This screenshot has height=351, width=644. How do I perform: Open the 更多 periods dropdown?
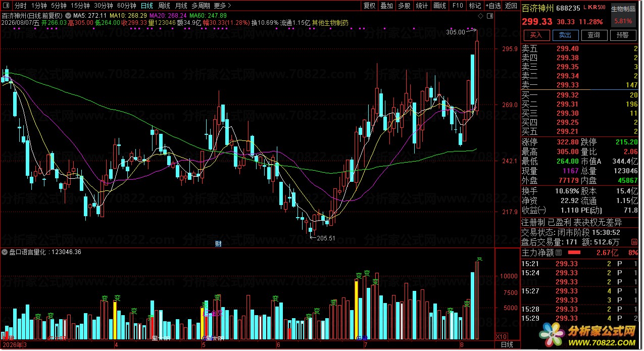point(223,6)
